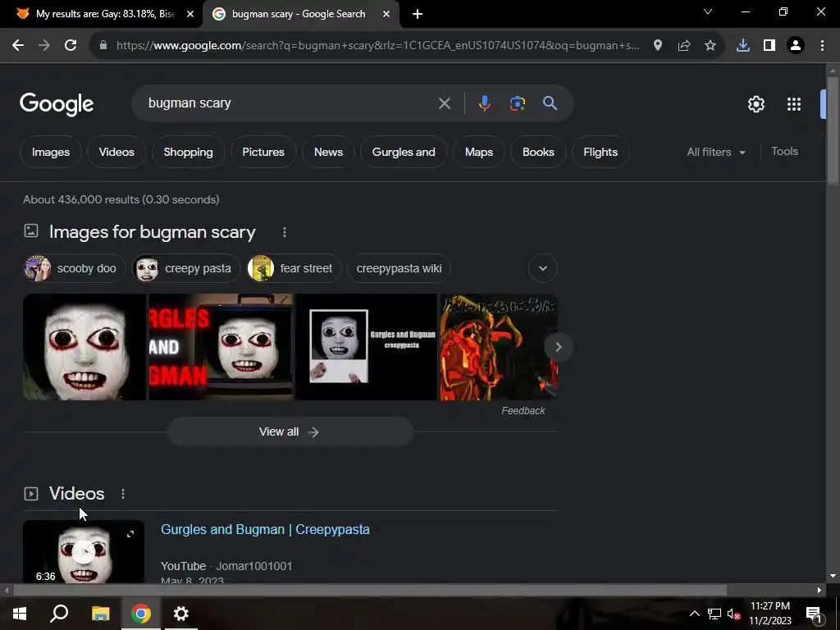Open the Gurgles and Bugman creepypasta polaroid image
Screen dimensions: 840x630
367,347
